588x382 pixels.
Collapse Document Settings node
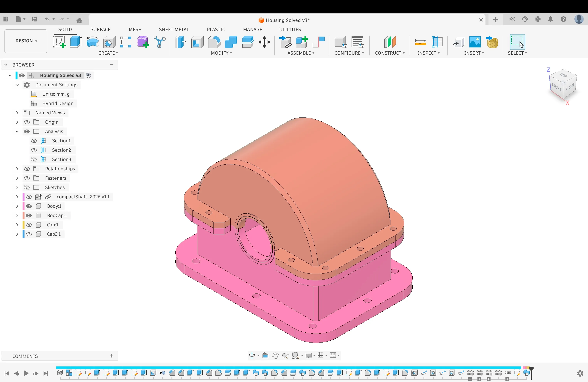pyautogui.click(x=17, y=85)
